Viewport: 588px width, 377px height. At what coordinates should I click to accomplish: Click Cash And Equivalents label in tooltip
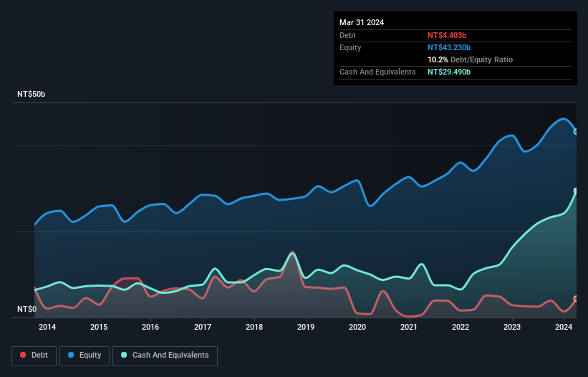click(x=377, y=72)
